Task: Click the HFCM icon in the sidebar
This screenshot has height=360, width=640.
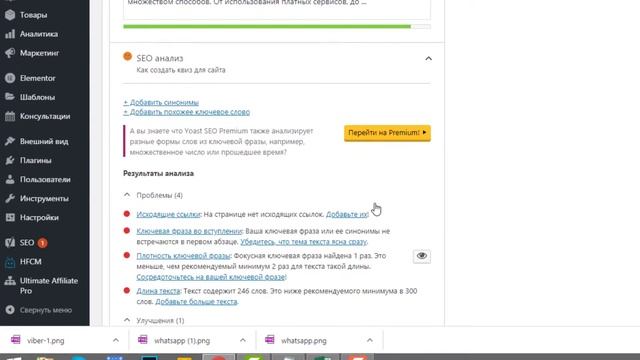Action: 10,262
